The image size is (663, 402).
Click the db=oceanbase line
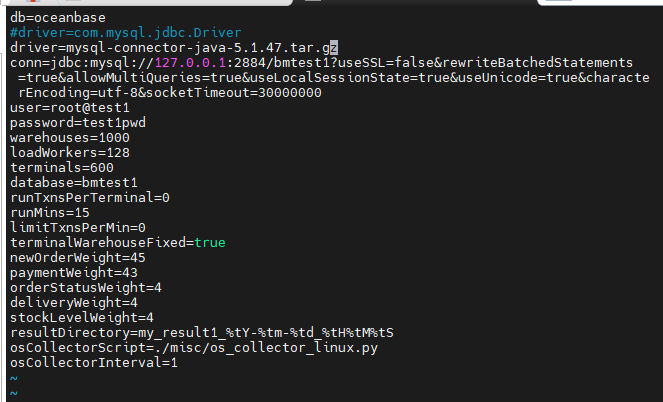point(57,18)
